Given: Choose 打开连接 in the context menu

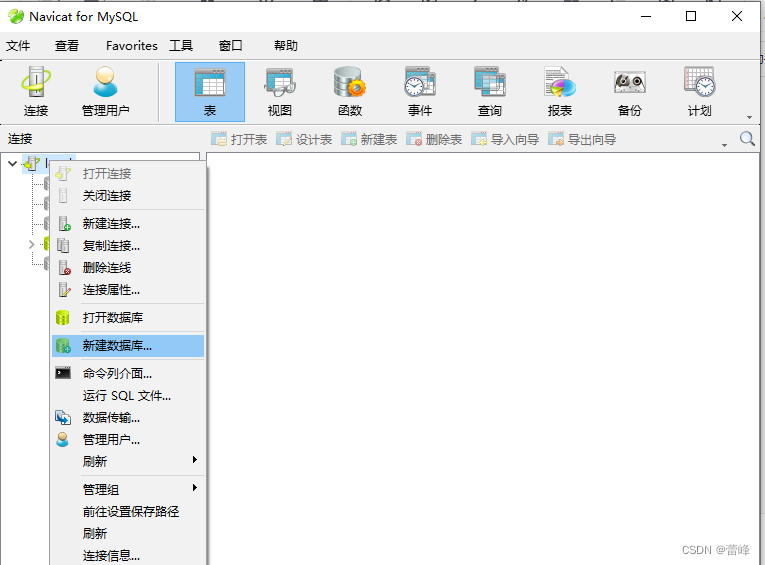Looking at the screenshot, I should 128,173.
